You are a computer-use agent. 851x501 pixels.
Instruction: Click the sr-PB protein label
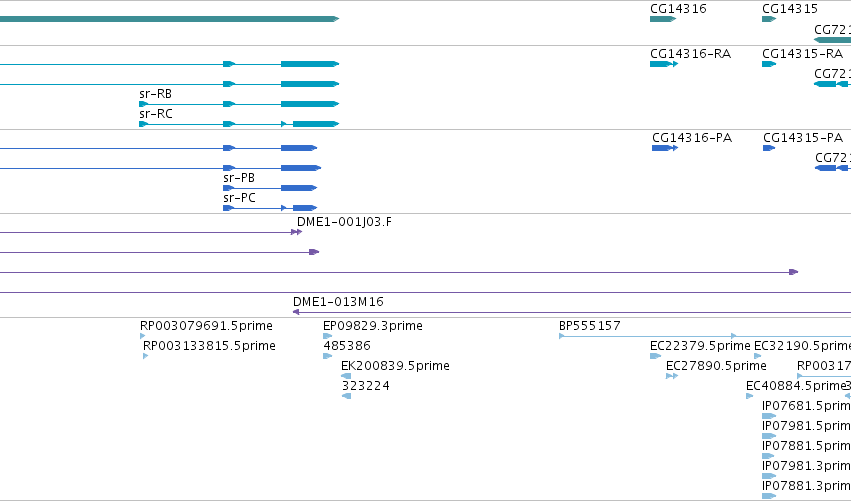click(239, 177)
